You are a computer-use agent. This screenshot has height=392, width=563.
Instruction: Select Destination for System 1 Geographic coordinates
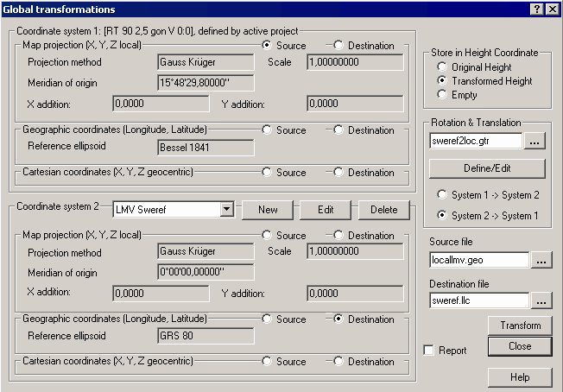pos(338,130)
